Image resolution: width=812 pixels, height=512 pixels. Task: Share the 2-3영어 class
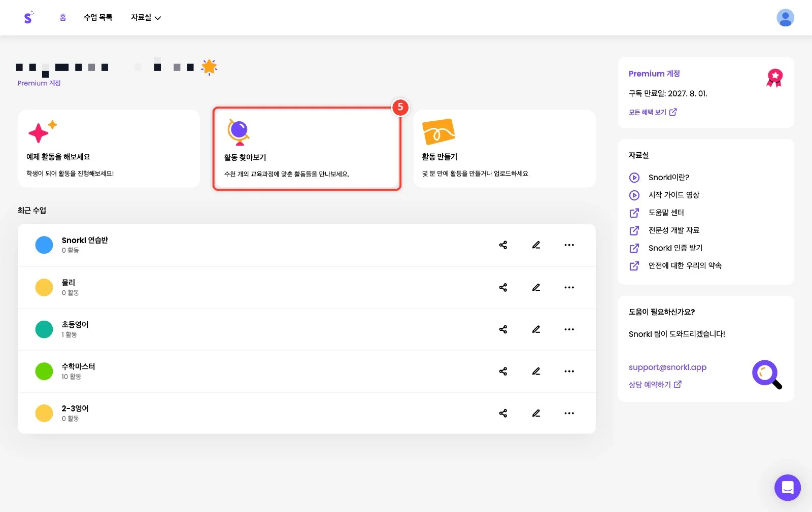click(503, 413)
